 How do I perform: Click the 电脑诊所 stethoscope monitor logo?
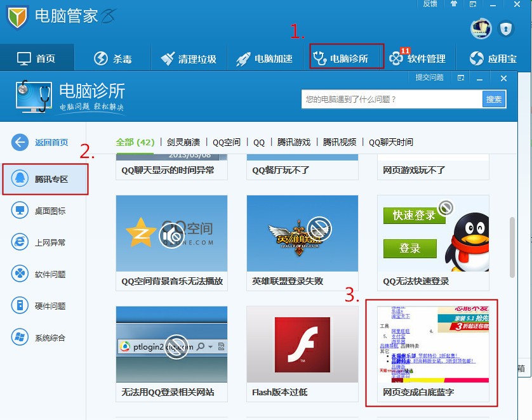[34, 96]
